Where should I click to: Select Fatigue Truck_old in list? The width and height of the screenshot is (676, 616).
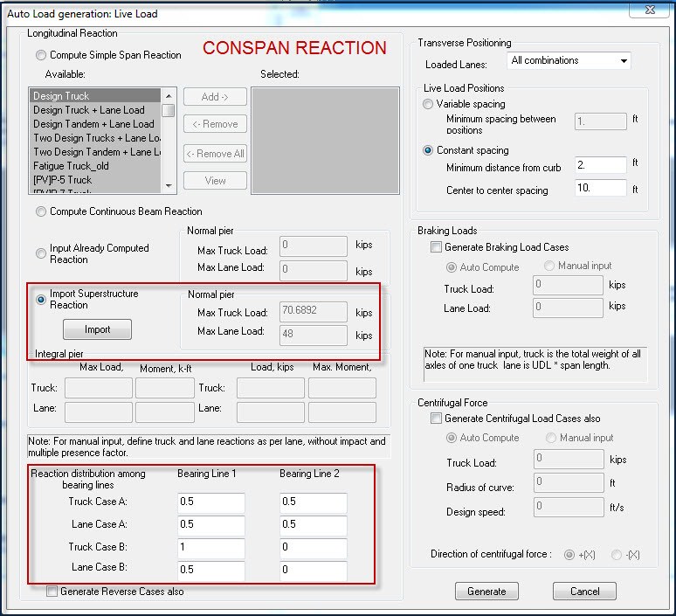coord(95,166)
